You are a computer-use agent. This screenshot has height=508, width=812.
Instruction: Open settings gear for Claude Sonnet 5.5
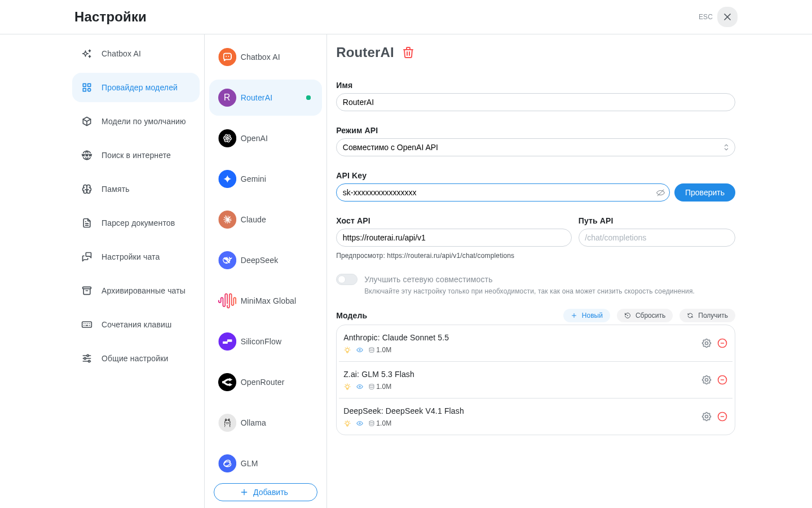point(707,343)
